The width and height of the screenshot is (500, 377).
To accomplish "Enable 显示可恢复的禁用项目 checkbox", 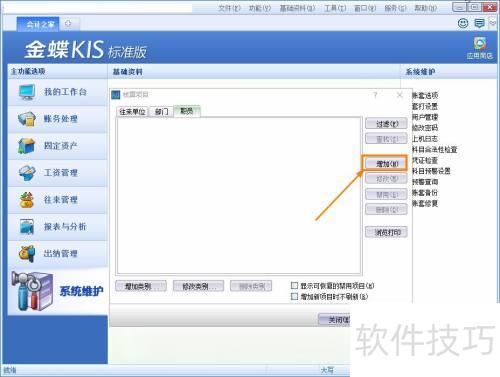I will point(294,285).
